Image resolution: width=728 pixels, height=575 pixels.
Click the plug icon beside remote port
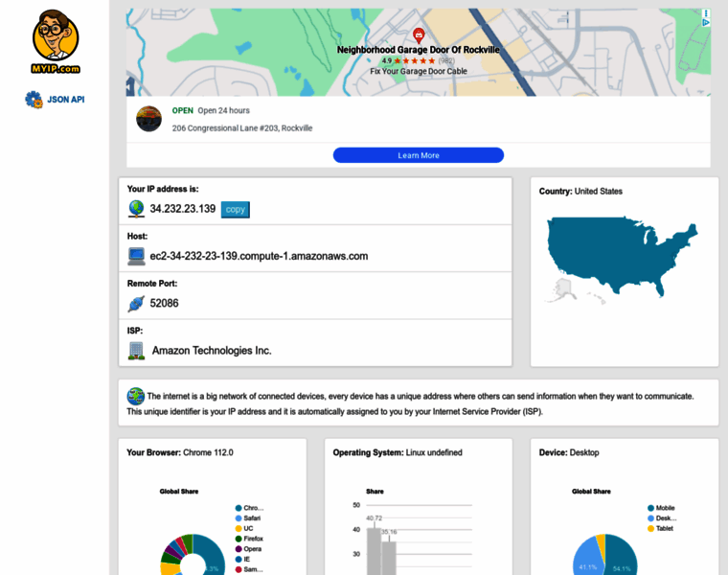click(136, 304)
